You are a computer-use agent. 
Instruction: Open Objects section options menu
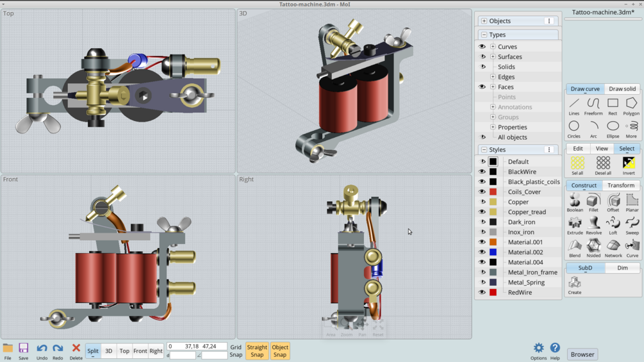[549, 21]
